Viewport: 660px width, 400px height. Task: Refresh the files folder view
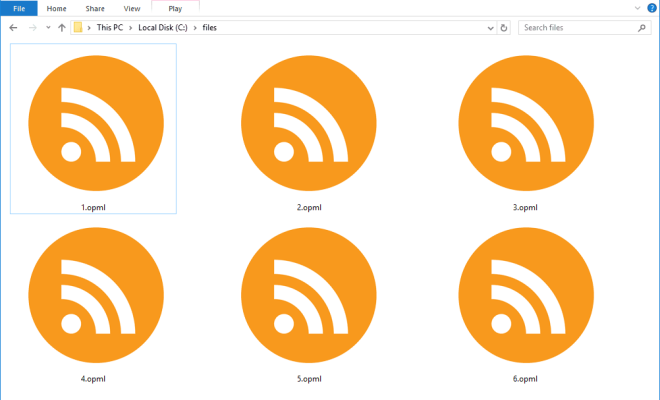503,28
